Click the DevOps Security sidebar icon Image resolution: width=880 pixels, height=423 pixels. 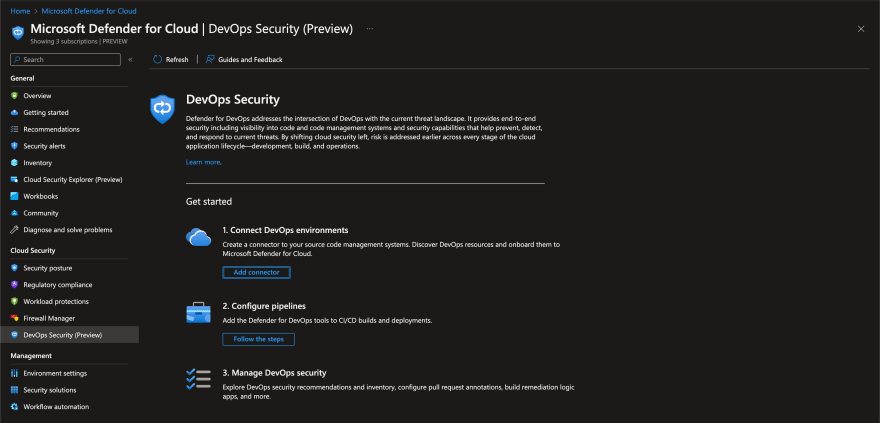click(x=15, y=335)
